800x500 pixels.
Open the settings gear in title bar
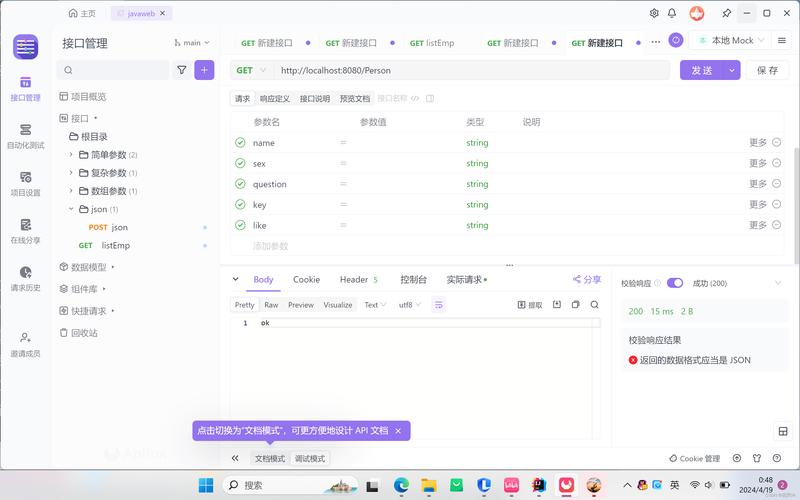coord(654,13)
